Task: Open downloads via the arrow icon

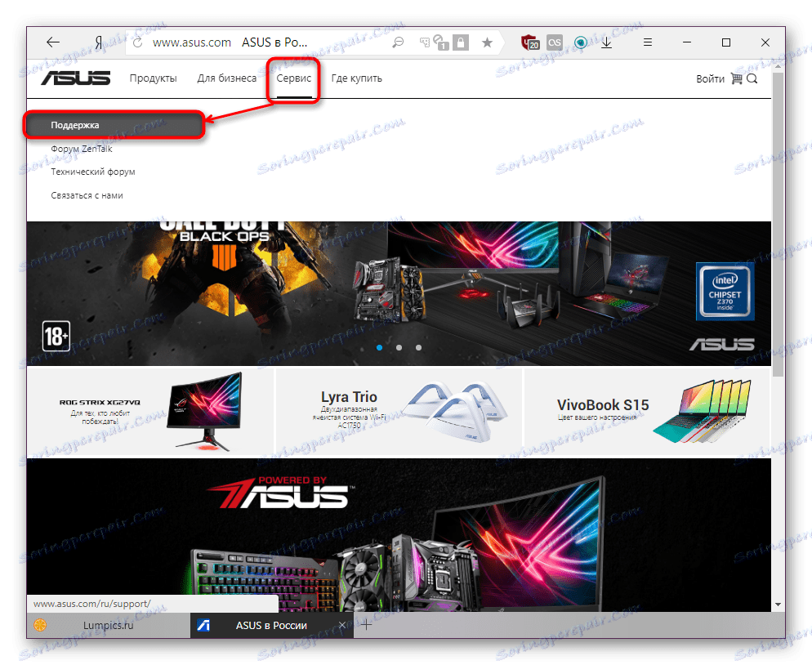Action: (606, 42)
